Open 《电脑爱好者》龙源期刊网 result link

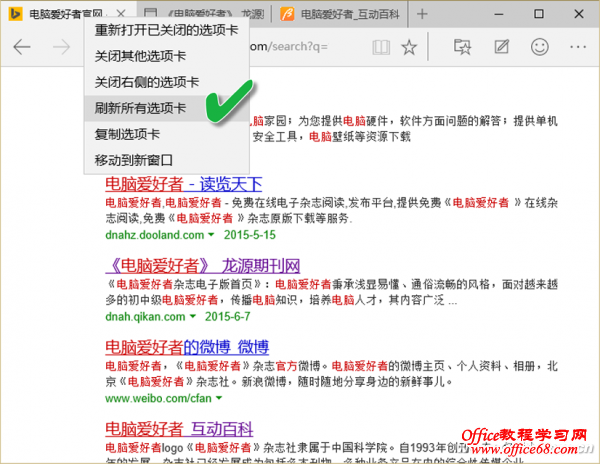pyautogui.click(x=203, y=266)
